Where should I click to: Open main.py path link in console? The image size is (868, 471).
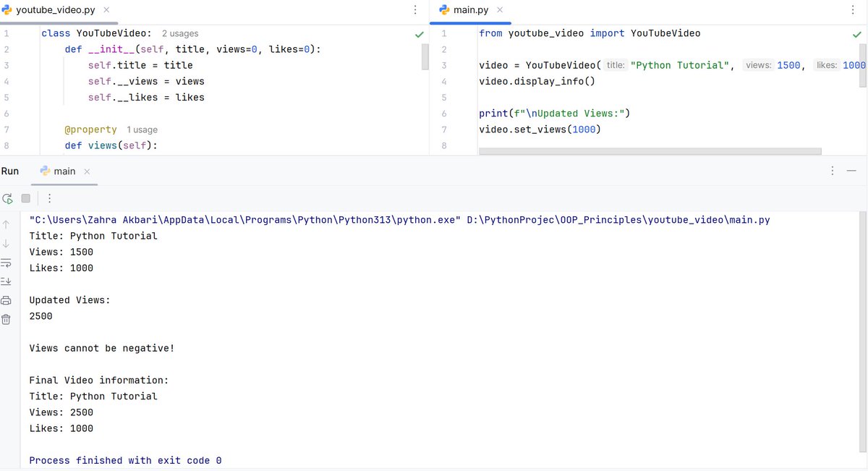pos(618,220)
